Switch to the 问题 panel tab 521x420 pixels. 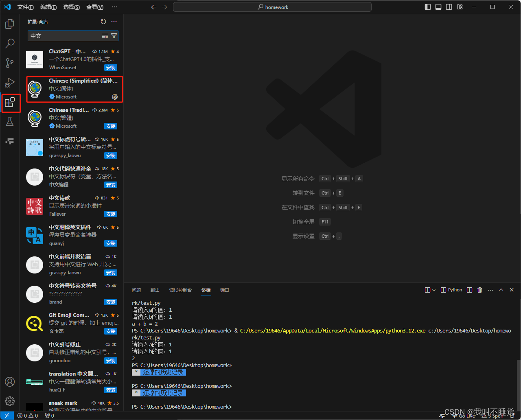point(136,290)
